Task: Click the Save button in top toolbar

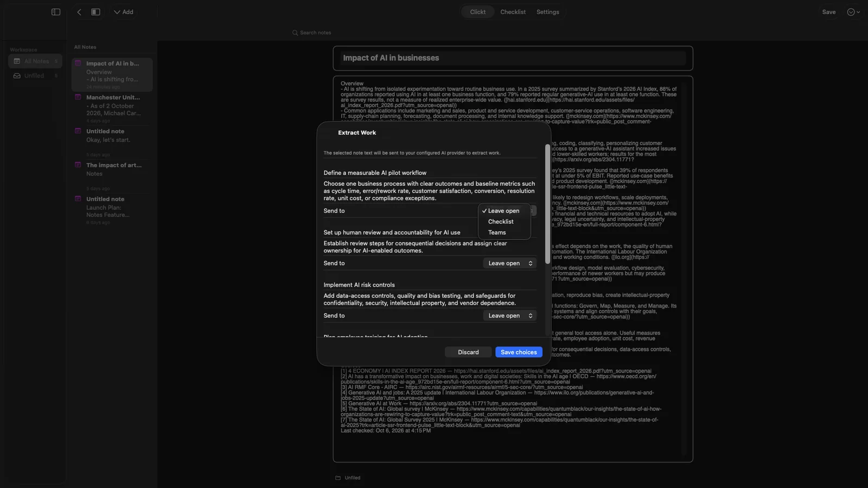Action: pos(829,12)
